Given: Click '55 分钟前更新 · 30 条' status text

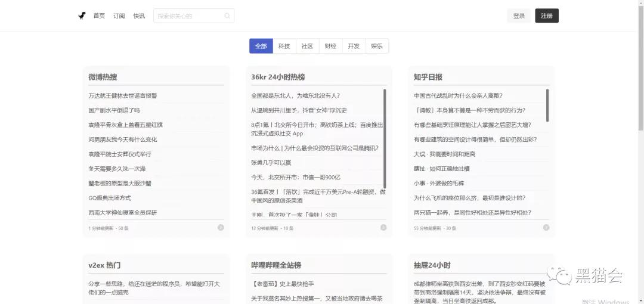Looking at the screenshot, I should (435, 228).
